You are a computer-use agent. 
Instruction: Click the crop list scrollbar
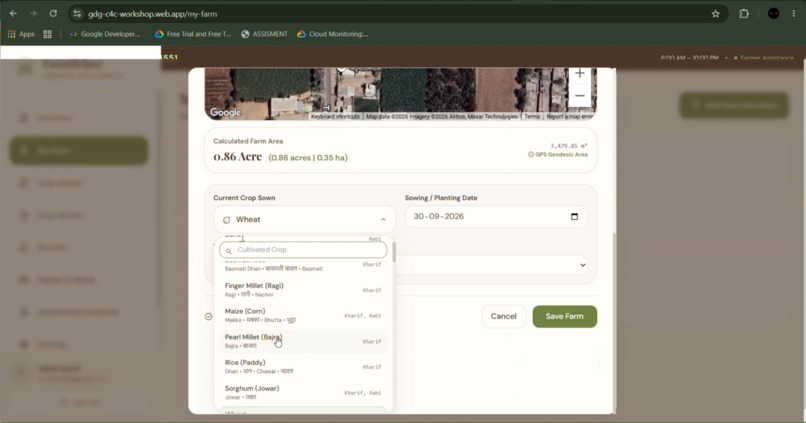[x=394, y=253]
